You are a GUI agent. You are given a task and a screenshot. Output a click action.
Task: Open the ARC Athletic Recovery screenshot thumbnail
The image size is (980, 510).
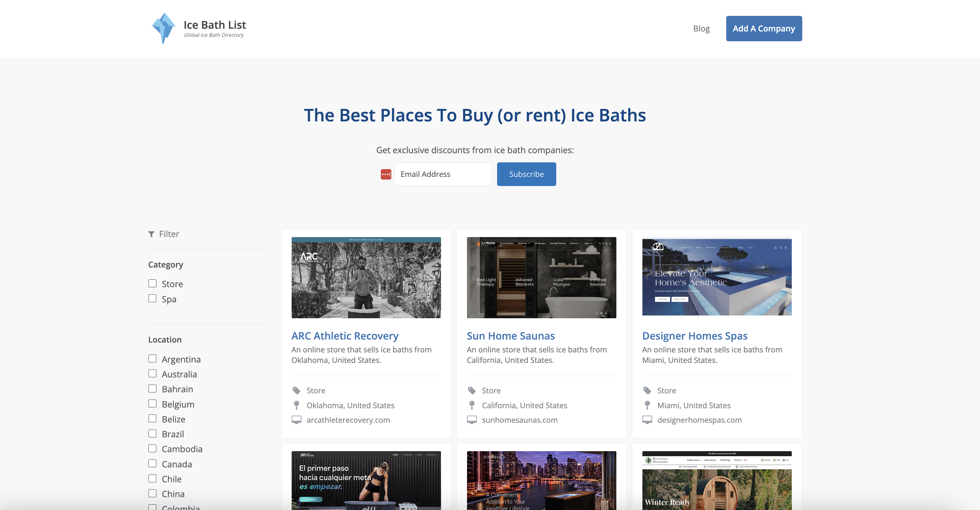click(x=366, y=277)
